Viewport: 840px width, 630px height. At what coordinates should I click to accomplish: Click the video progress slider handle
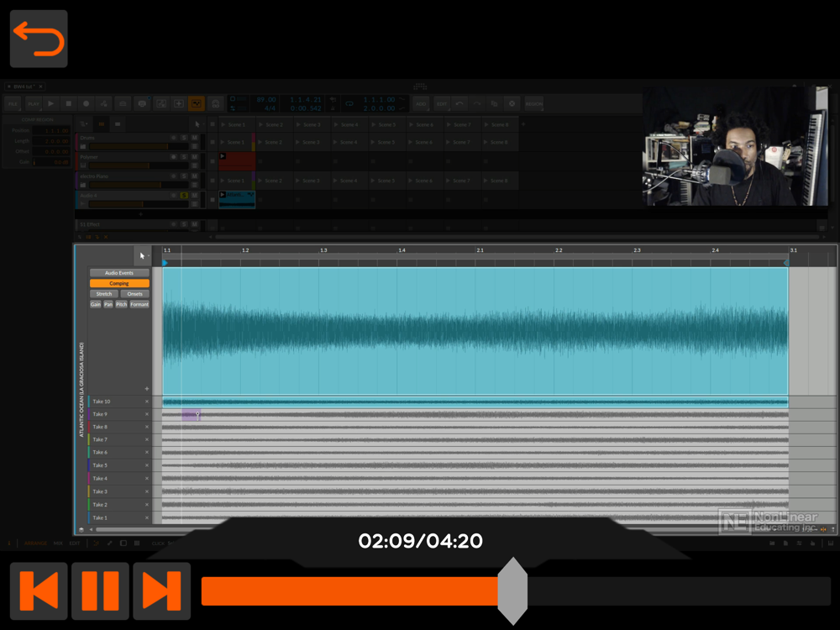(x=512, y=591)
